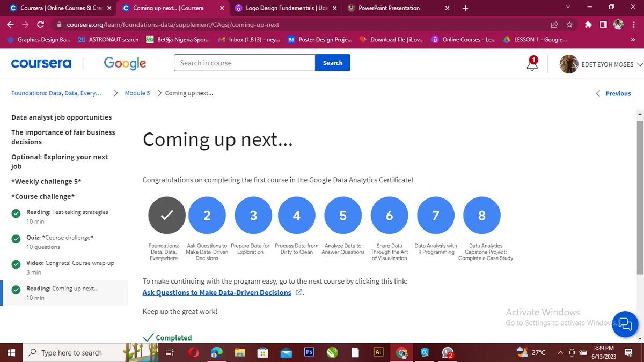Click the share page icon in address bar
Screen dimensions: 644x362
[554, 25]
